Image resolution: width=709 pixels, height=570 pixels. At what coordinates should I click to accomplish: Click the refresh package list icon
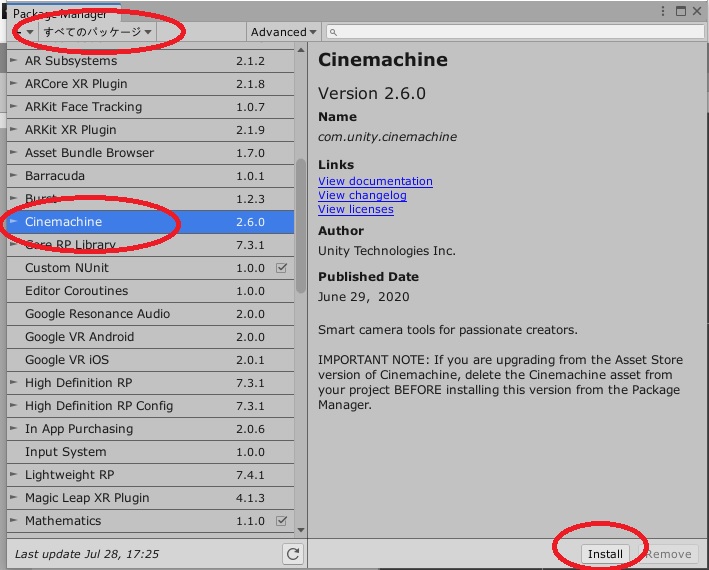293,554
